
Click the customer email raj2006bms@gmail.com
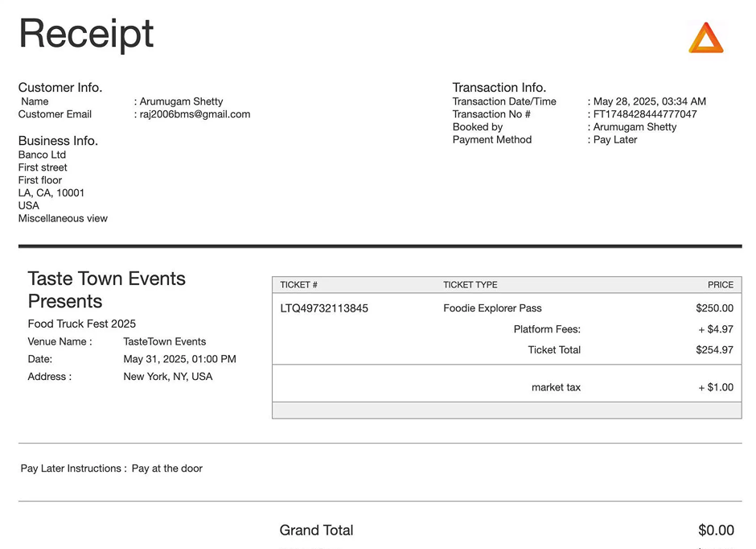pyautogui.click(x=195, y=114)
